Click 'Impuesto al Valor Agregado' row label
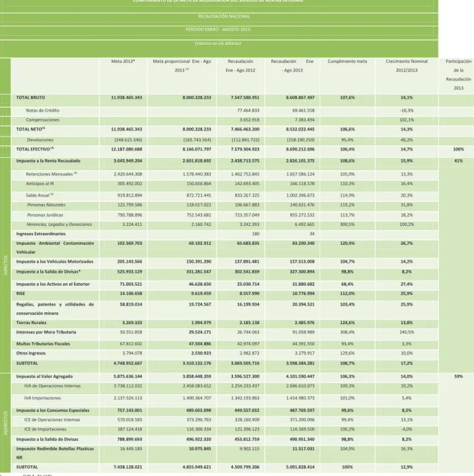The width and height of the screenshot is (474, 476). [44, 377]
